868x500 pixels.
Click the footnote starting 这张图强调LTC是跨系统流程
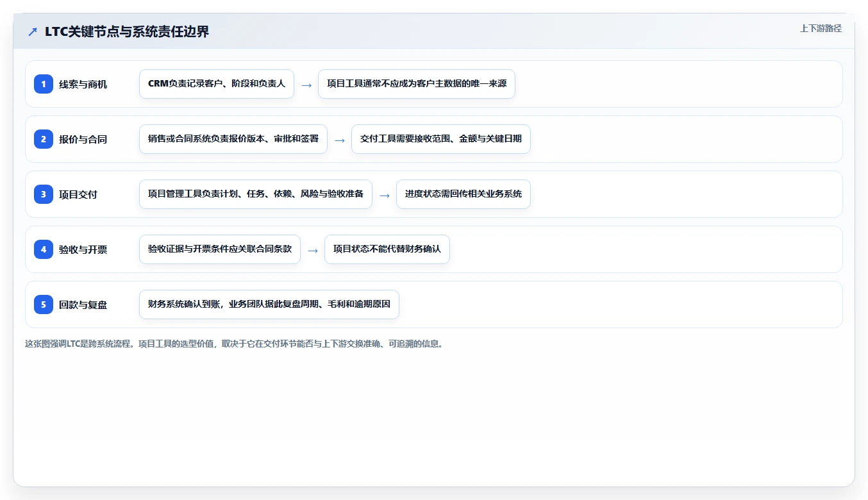(x=234, y=344)
